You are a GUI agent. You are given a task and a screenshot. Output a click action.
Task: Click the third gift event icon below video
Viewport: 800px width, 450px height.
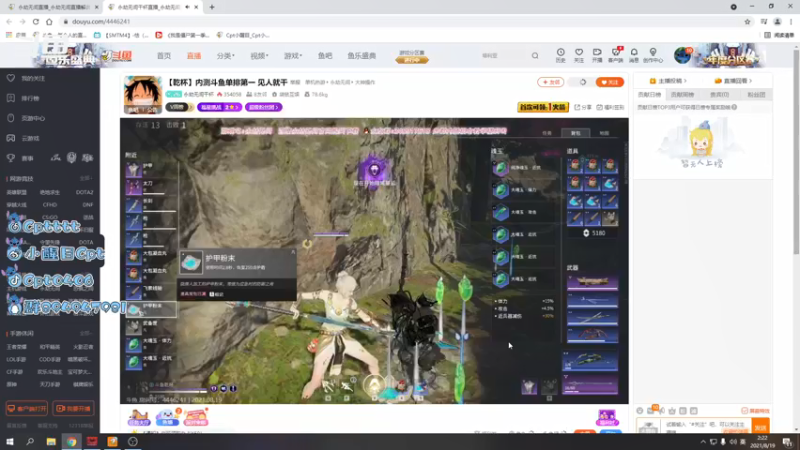click(196, 417)
